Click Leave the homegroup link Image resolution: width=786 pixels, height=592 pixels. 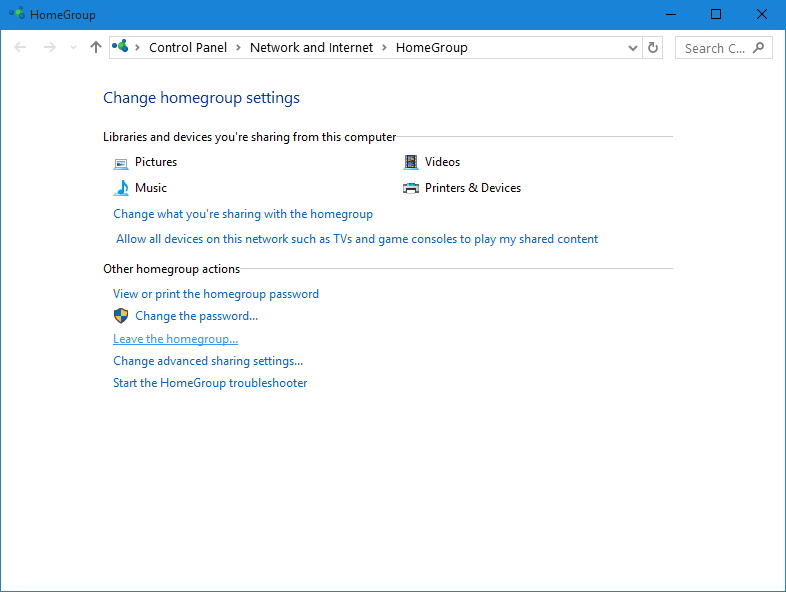point(175,339)
